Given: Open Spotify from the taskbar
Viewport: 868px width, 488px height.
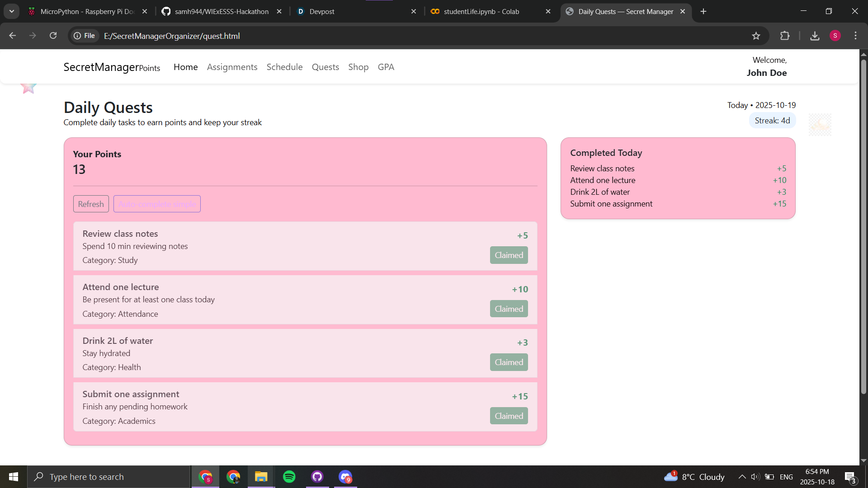Looking at the screenshot, I should point(289,477).
